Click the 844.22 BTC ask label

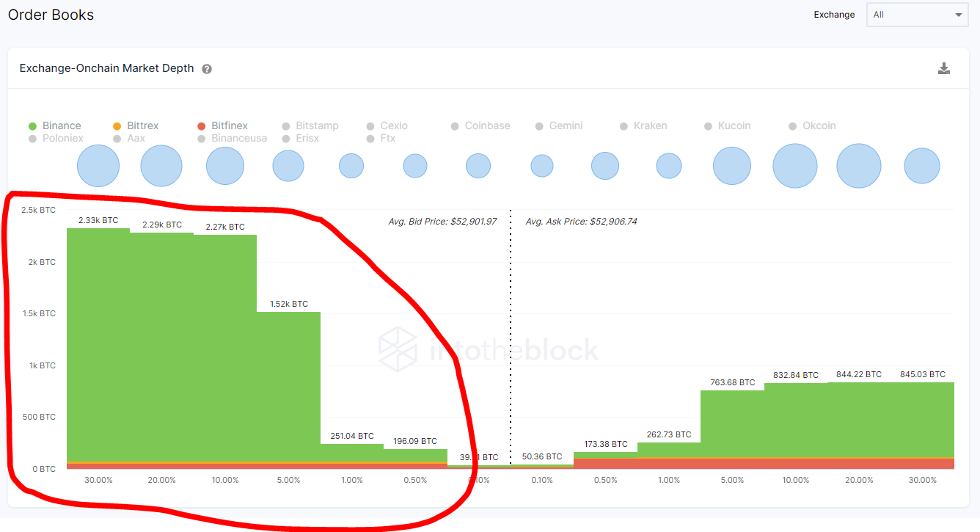pyautogui.click(x=859, y=374)
